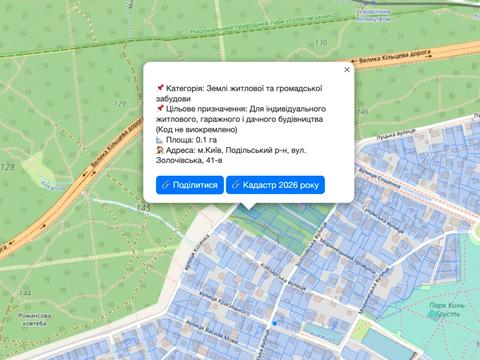Click forest quarter number 130 label
Image resolution: width=480 pixels, height=360 pixels.
click(321, 43)
